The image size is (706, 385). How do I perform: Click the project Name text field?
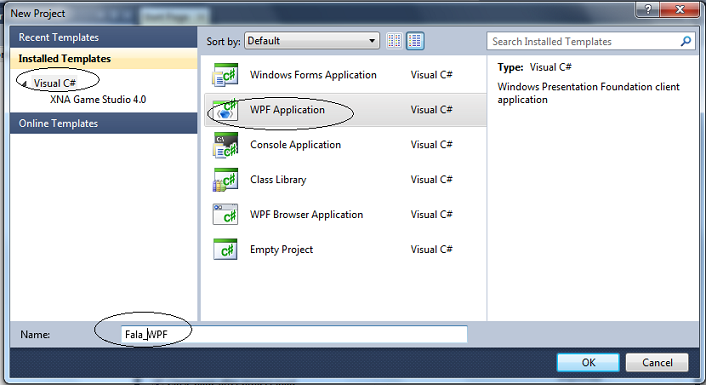(x=294, y=334)
